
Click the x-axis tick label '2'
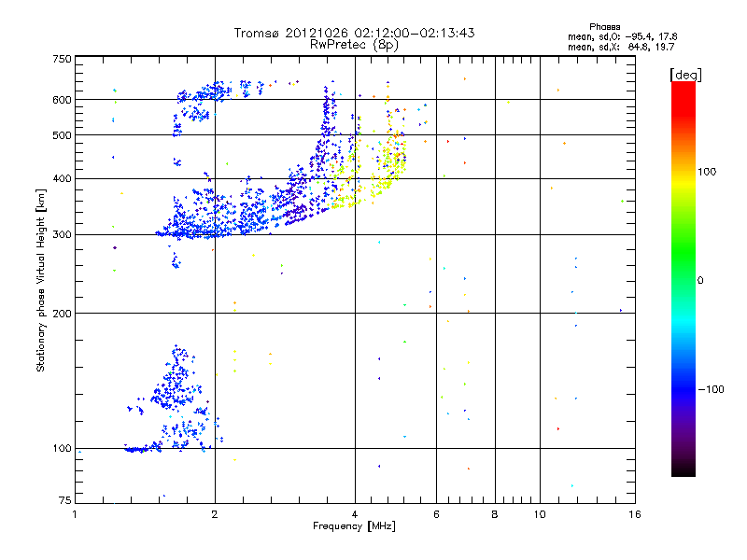[x=215, y=514]
